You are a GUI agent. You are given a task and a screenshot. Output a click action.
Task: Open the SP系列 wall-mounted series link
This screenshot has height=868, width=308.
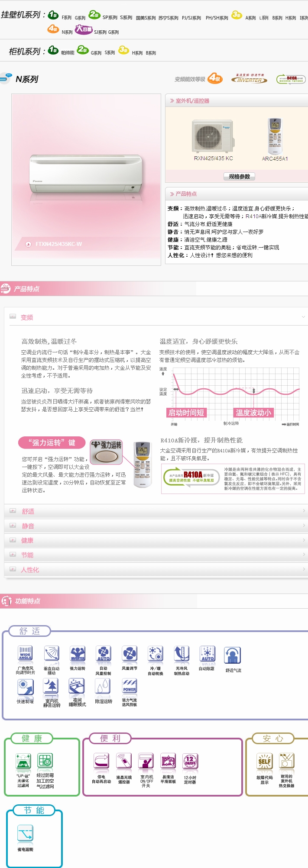(x=110, y=18)
